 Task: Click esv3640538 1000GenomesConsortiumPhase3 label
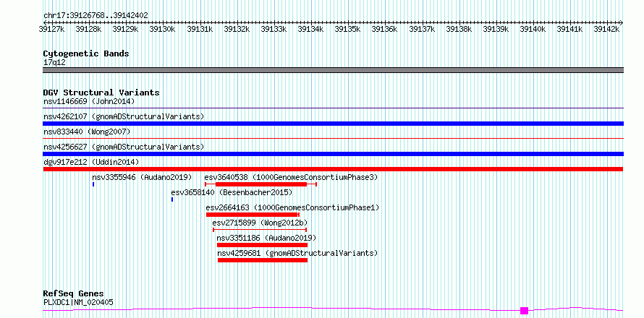coord(291,177)
